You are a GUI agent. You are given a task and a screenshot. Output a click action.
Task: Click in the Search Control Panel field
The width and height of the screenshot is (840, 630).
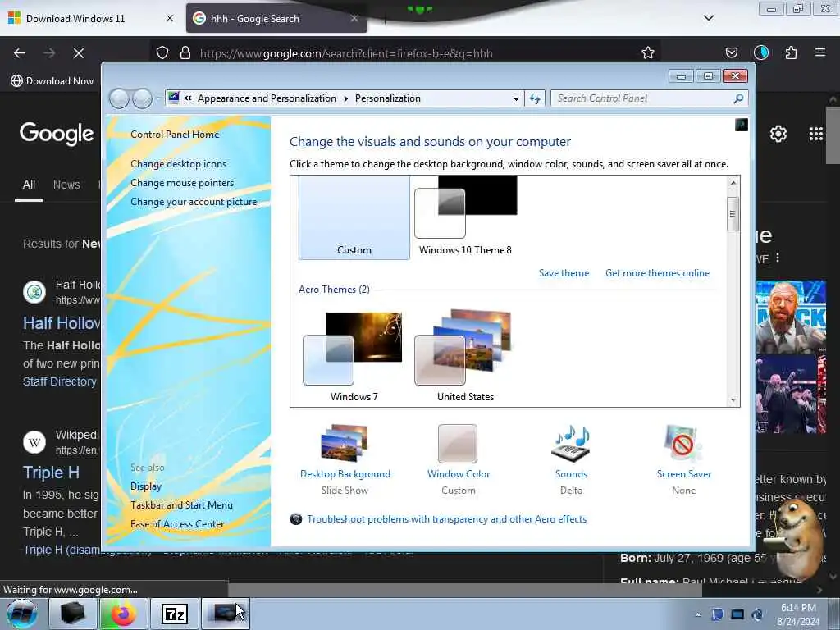click(x=641, y=98)
